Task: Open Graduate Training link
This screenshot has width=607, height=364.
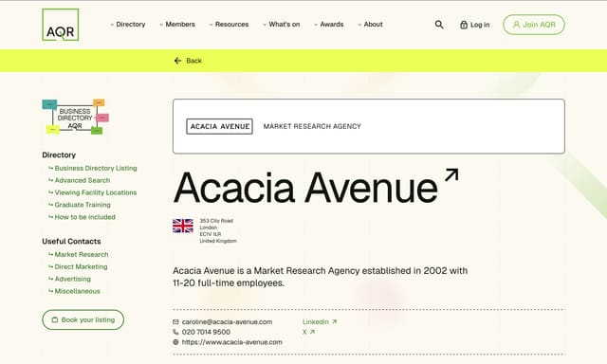Action: [x=83, y=205]
